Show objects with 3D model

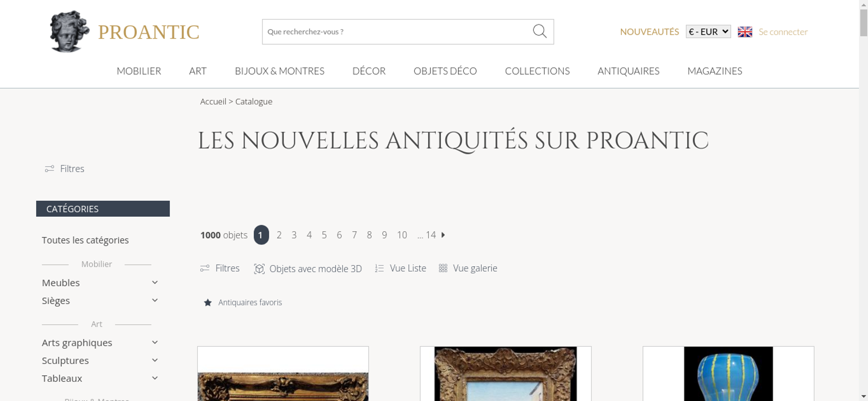tap(308, 268)
